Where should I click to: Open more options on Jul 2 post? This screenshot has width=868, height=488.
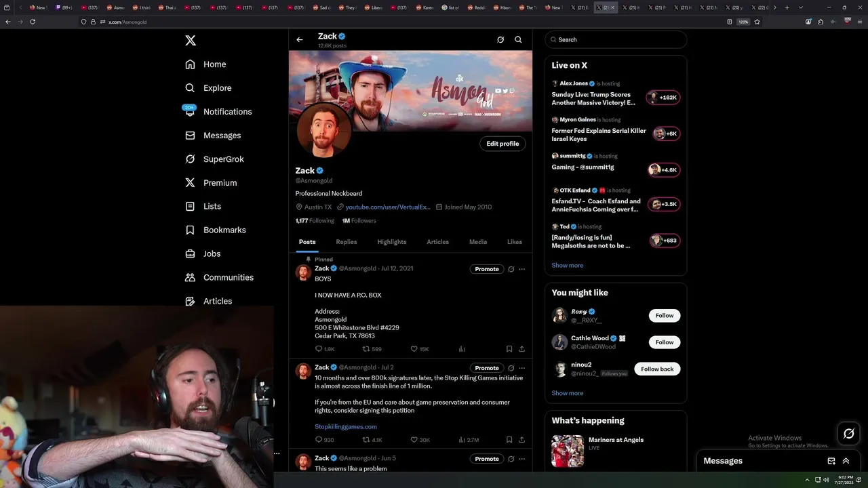(x=521, y=368)
